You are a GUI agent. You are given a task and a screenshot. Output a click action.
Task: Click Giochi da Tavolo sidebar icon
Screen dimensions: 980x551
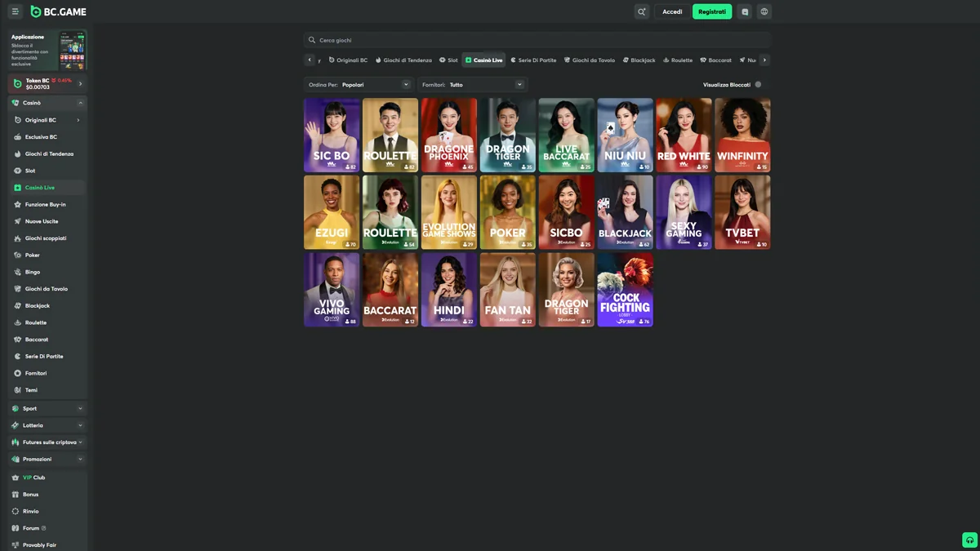coord(18,289)
